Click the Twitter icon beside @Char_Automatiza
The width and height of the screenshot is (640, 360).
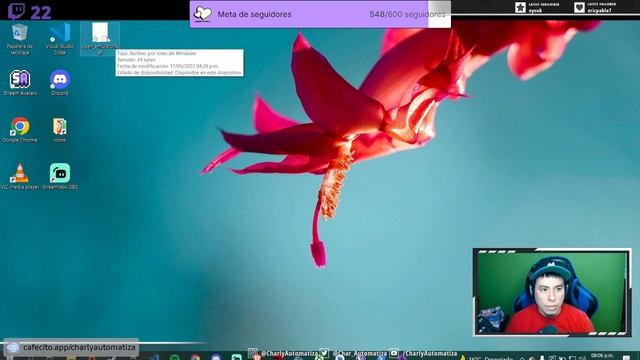coord(324,353)
